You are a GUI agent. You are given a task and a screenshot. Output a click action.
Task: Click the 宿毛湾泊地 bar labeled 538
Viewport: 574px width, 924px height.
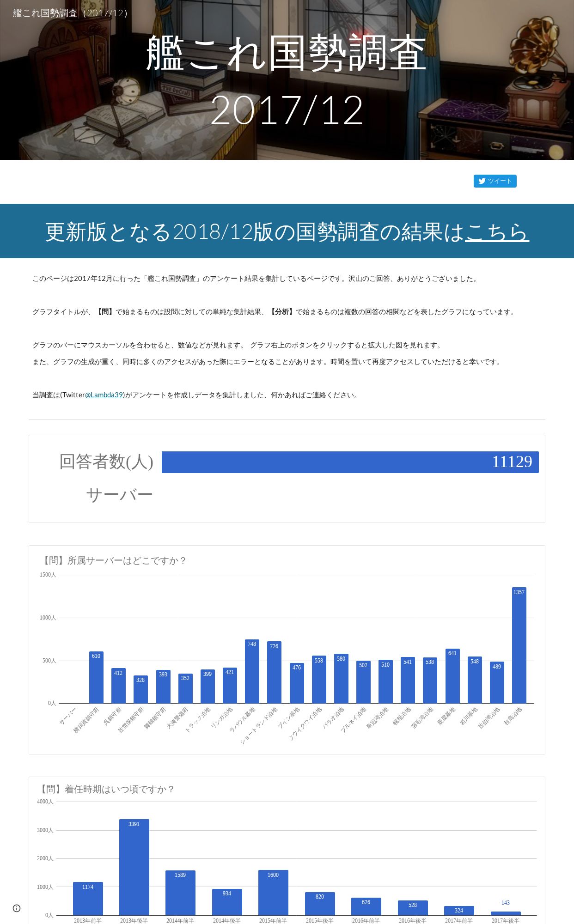430,681
